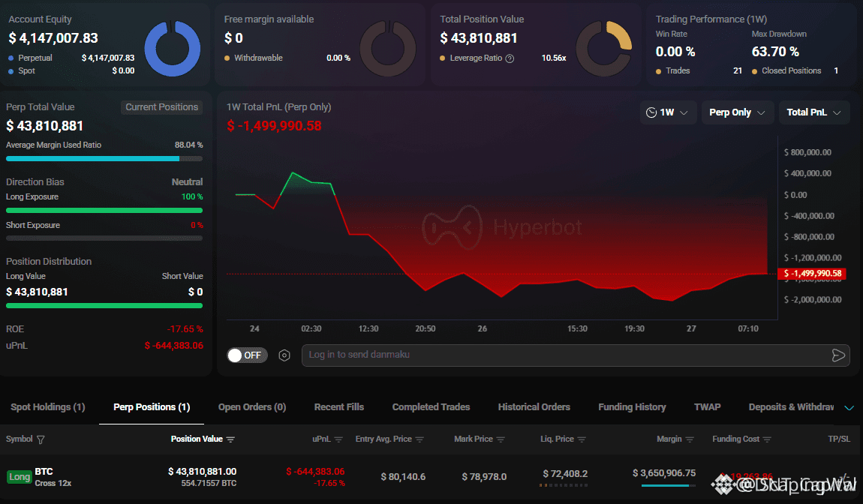Click the Account Equity donut chart
The height and width of the screenshot is (504, 863).
173,49
